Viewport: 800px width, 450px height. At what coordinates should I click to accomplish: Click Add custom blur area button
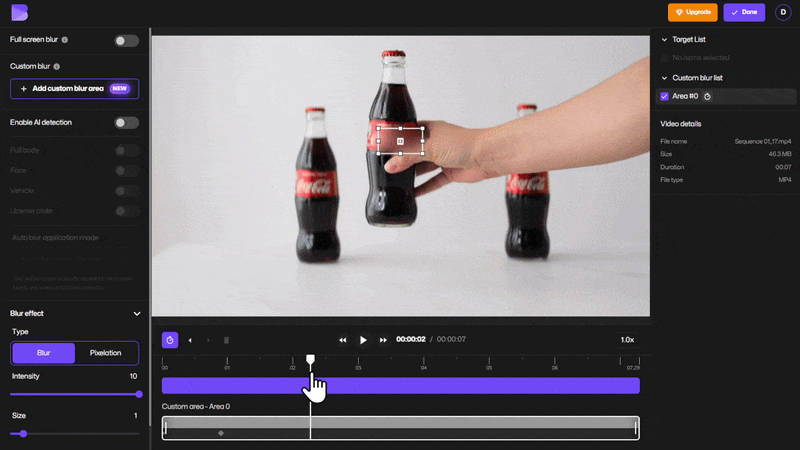click(74, 88)
